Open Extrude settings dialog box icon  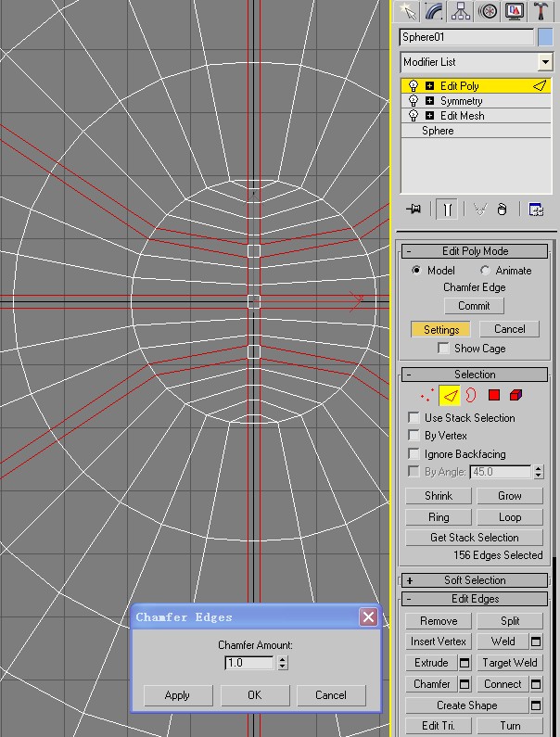(465, 663)
